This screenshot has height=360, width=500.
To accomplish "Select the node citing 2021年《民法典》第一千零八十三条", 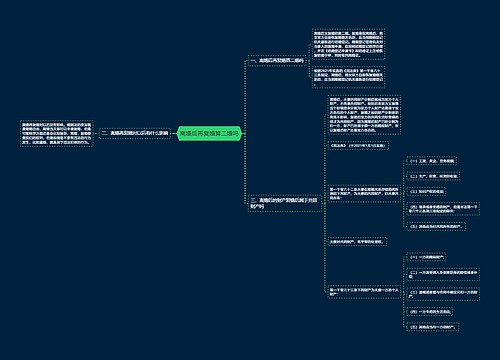I will click(348, 77).
